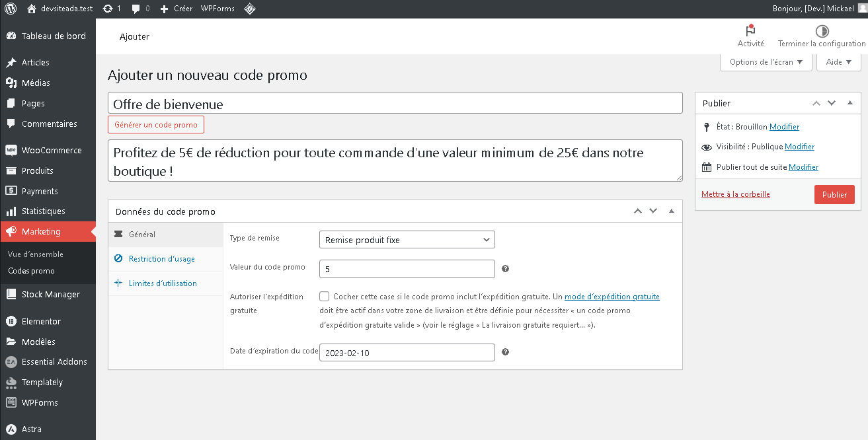Open the WooCommerce sidebar menu
This screenshot has width=868, height=440.
(51, 150)
